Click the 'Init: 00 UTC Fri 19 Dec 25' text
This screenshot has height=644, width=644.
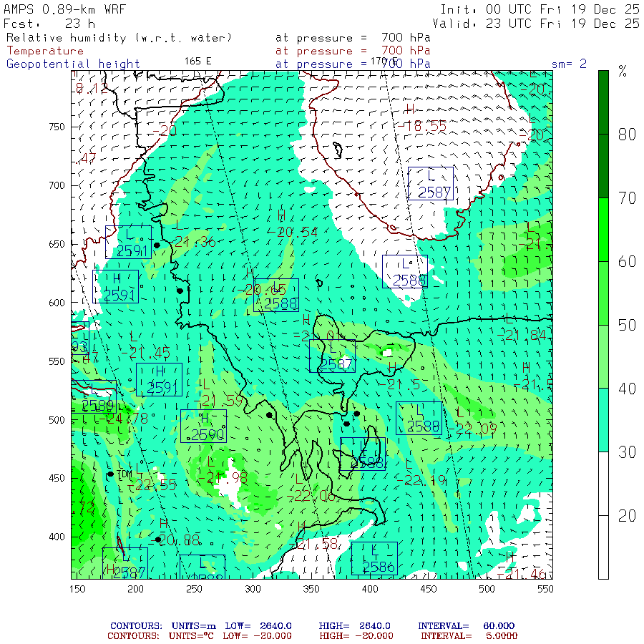tap(540, 9)
